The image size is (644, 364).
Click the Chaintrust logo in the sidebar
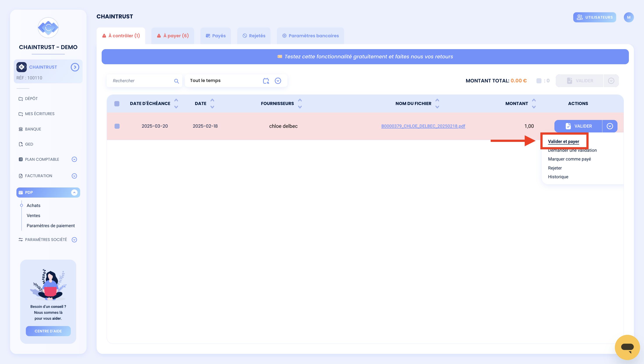(48, 28)
